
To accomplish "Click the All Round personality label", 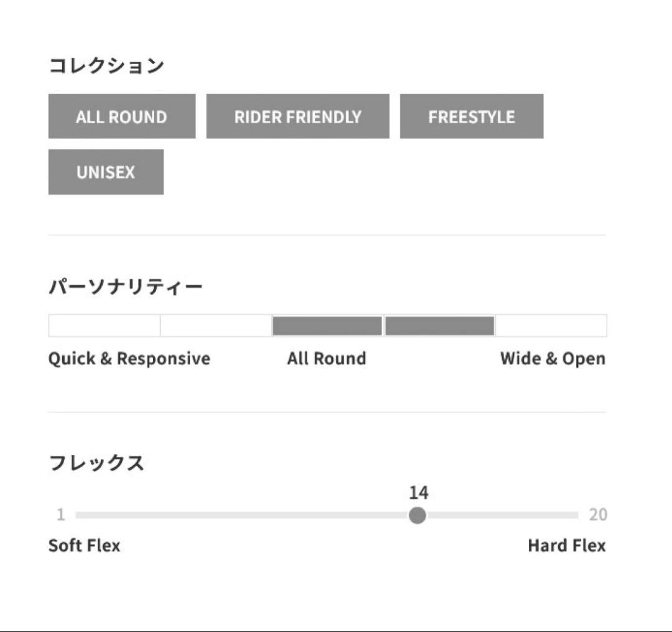I will [327, 359].
